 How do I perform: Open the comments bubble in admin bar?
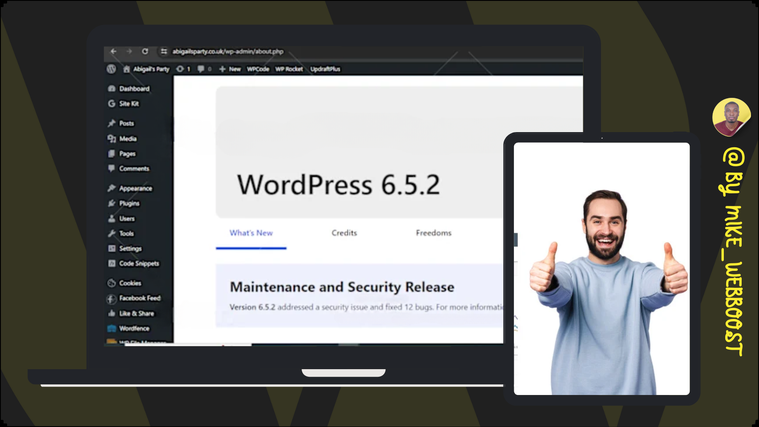(x=204, y=69)
